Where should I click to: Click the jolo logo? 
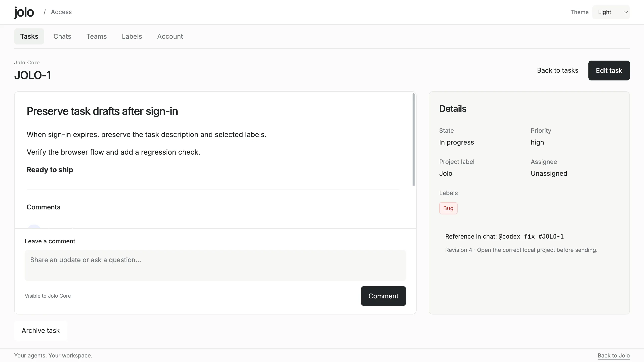point(24,12)
